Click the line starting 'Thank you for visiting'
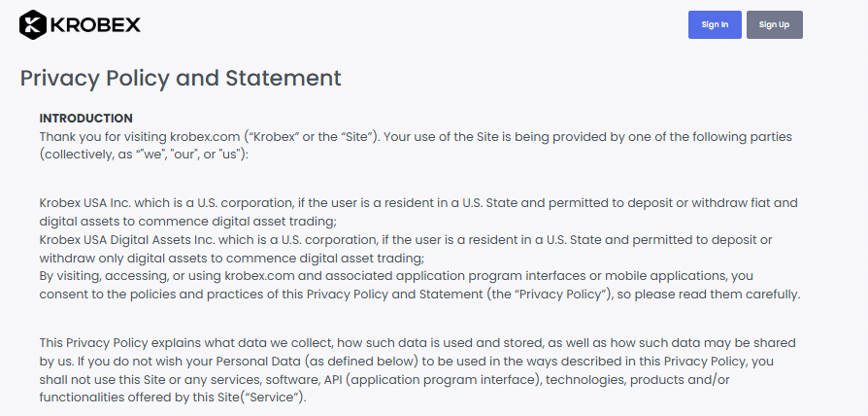This screenshot has height=416, width=868. [x=416, y=136]
